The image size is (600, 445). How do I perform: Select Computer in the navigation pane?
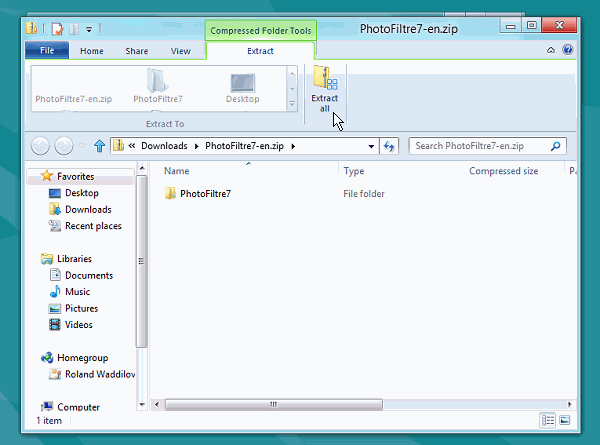78,407
